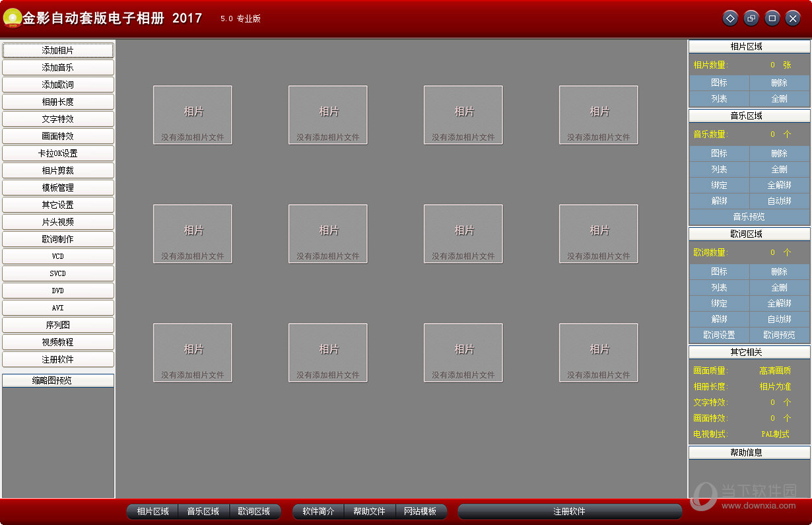Select 相片剪裁 tool
The height and width of the screenshot is (525, 812).
58,170
